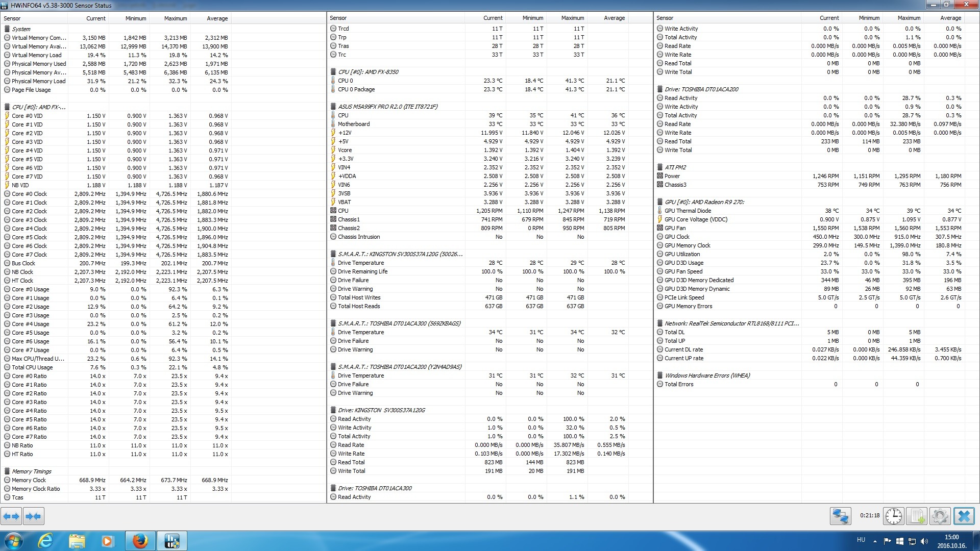Screen dimensions: 980x551
Task: Click the expand columns double-arrow button
Action: [x=11, y=516]
